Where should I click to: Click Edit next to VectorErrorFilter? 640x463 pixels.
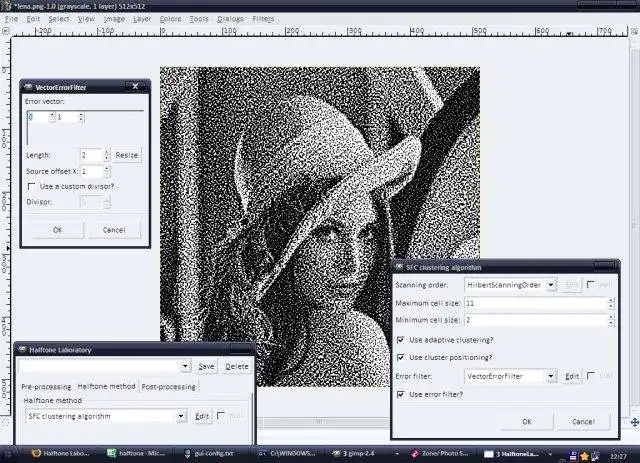click(x=571, y=376)
